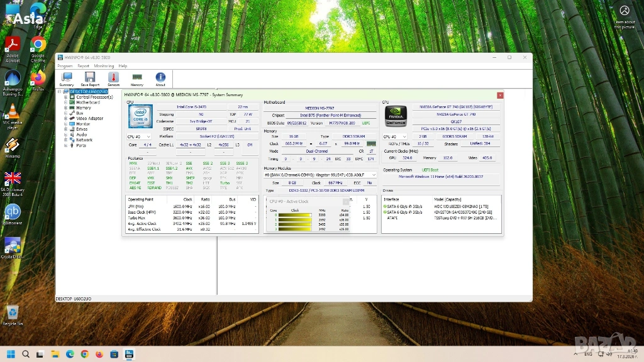Expand the Drives tree node

[65, 129]
